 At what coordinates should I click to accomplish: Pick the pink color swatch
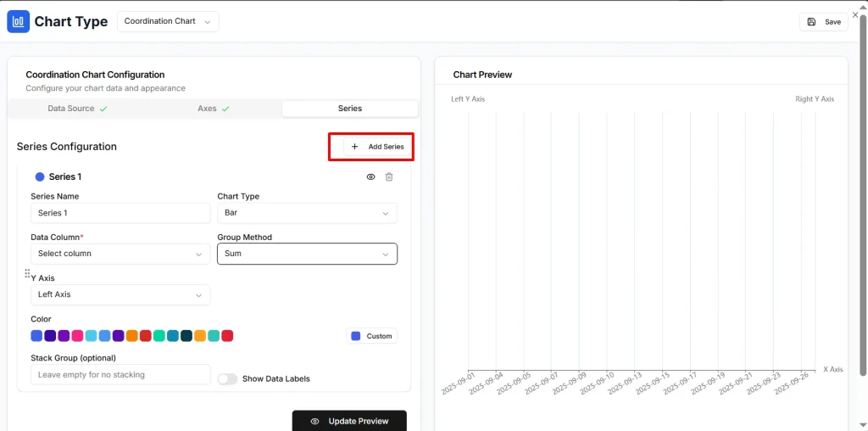[x=77, y=336]
